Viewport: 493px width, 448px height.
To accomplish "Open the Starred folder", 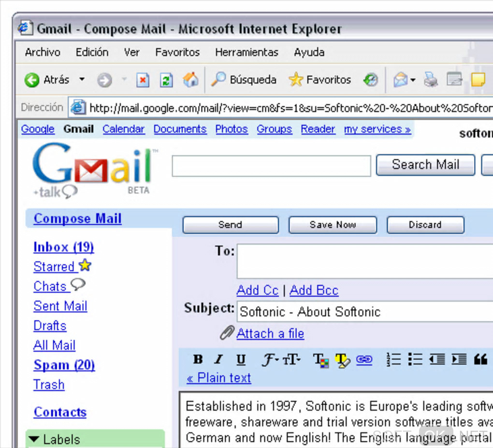I will tap(62, 266).
